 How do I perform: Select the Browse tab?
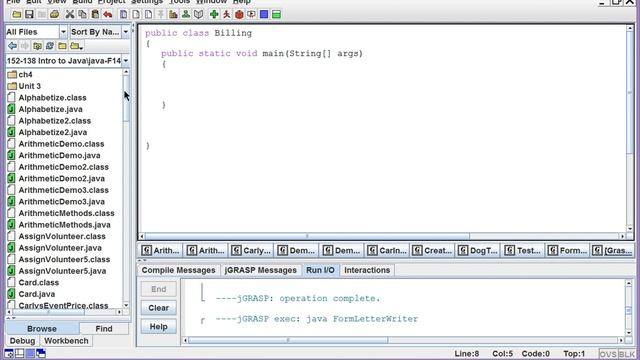[42, 329]
